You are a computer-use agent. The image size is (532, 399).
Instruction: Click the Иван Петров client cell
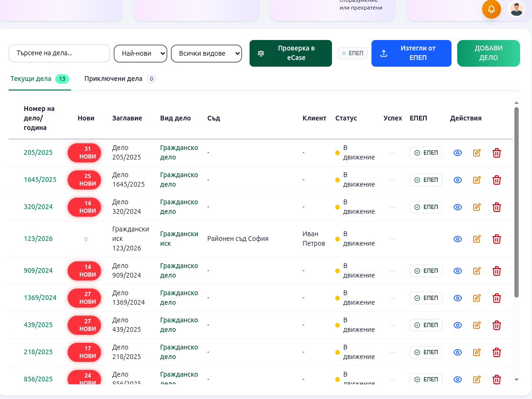pos(314,239)
